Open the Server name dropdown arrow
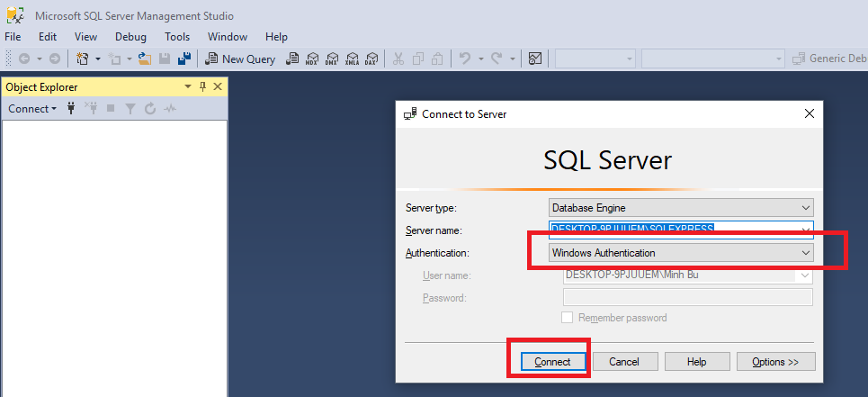868x397 pixels. (x=805, y=230)
